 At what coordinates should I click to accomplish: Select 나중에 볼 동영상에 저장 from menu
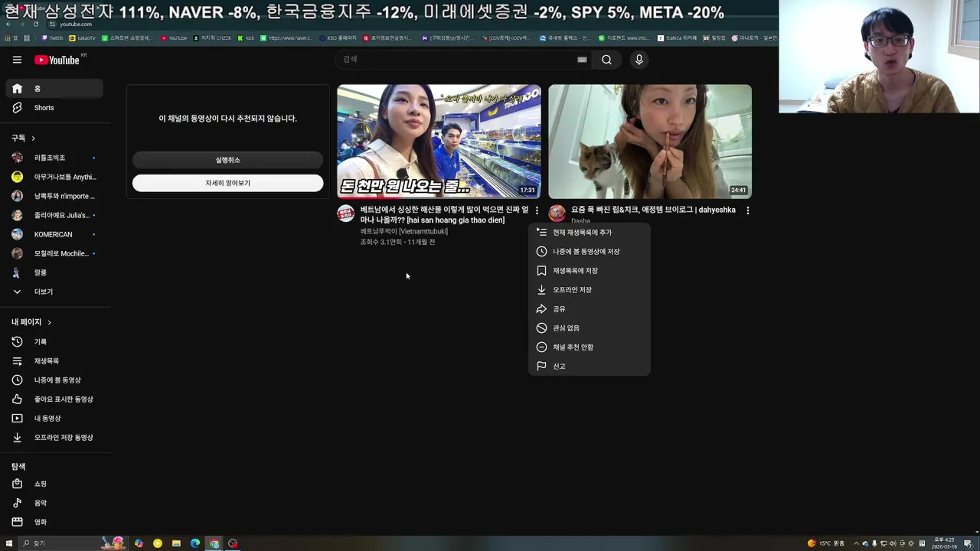(x=589, y=252)
